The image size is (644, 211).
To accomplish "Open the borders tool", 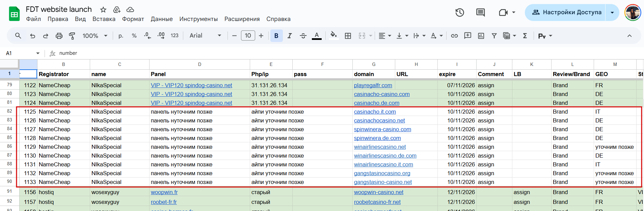I will click(x=348, y=36).
